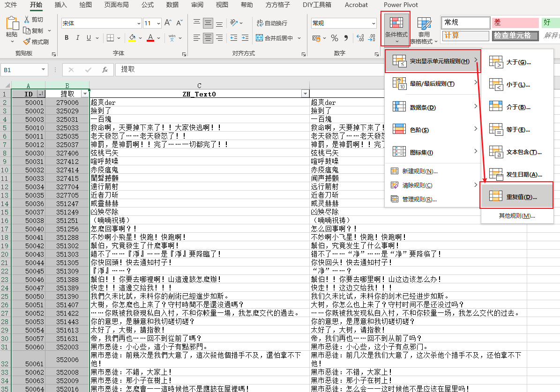Open Format as Table (套用表格格式)
Screen dimensions: 560x392
coord(424,31)
